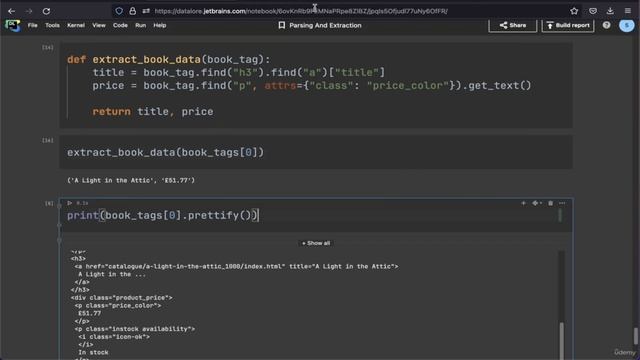Click the Share button
The height and width of the screenshot is (360, 640).
click(513, 25)
